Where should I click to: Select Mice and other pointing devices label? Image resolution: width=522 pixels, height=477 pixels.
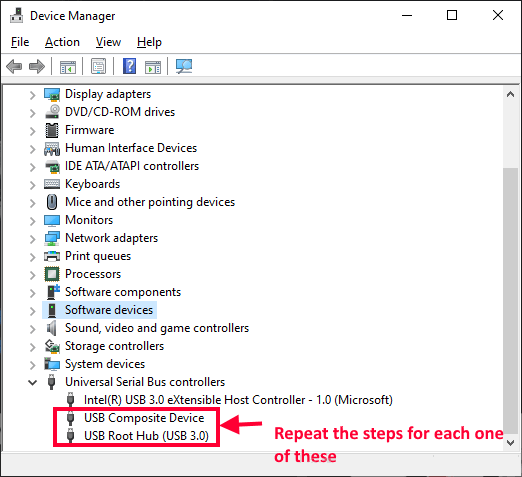coord(150,202)
